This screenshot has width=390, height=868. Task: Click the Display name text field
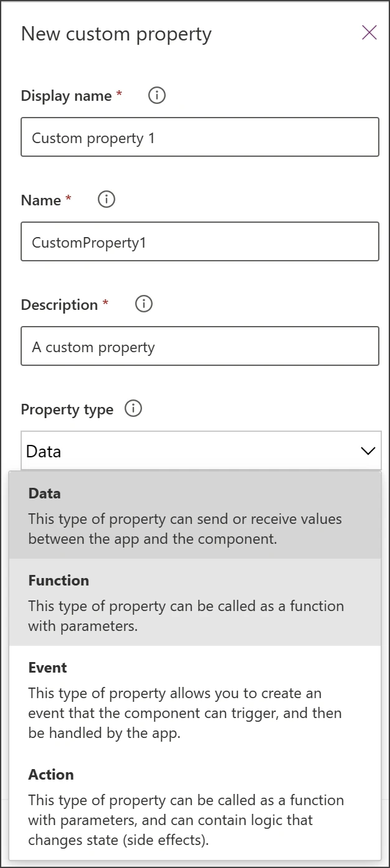click(x=199, y=138)
